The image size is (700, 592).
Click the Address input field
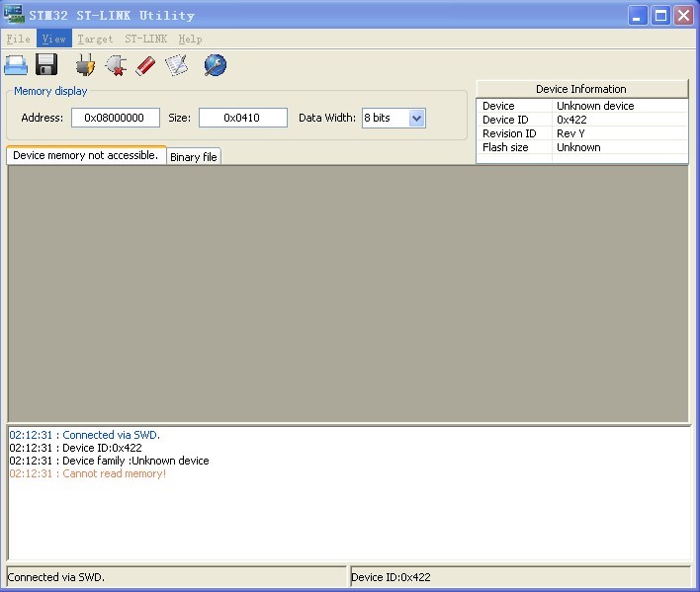pos(115,118)
